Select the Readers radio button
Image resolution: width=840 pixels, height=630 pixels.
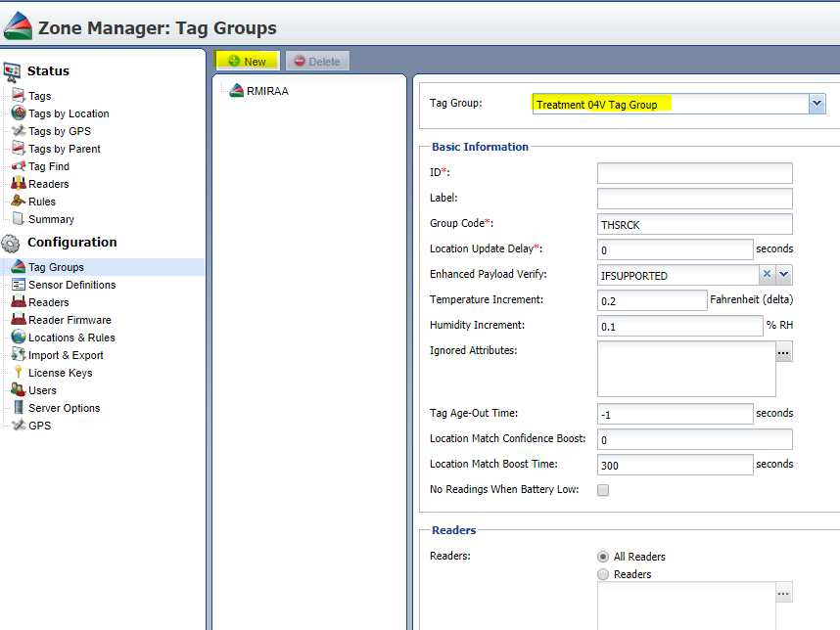[604, 574]
